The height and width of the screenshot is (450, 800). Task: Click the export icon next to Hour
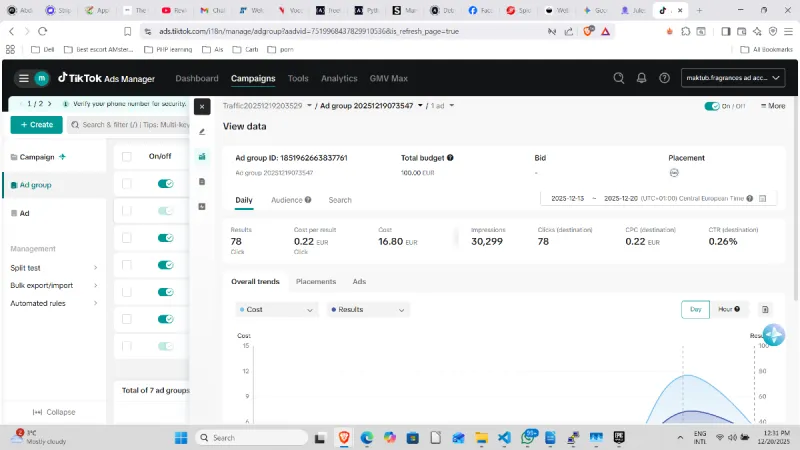click(765, 310)
